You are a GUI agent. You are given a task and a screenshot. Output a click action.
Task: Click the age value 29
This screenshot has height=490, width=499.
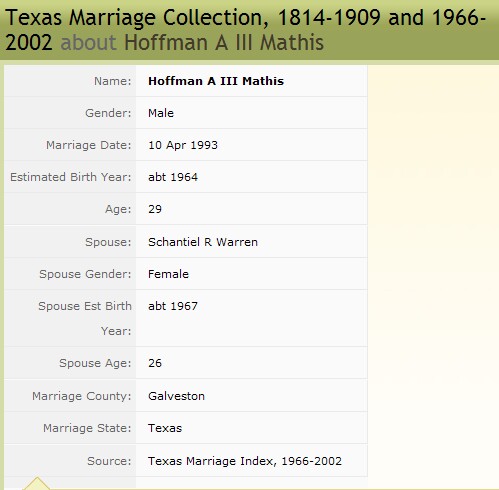[155, 209]
